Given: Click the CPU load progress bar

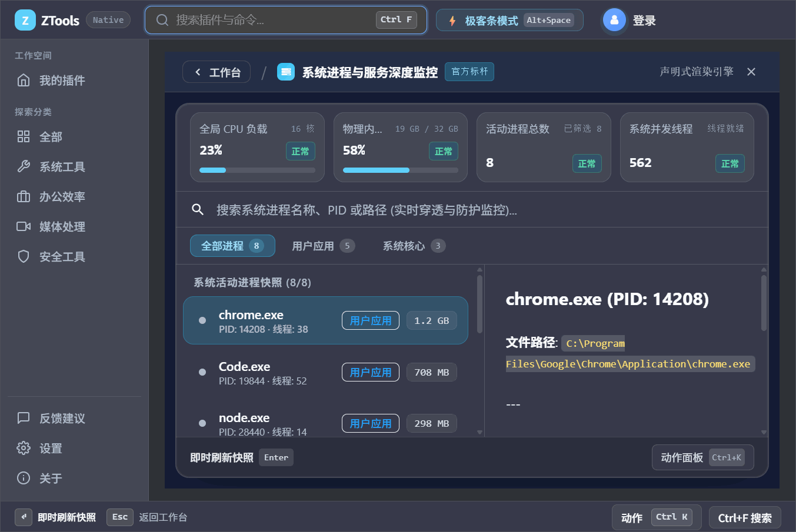Looking at the screenshot, I should tap(257, 170).
